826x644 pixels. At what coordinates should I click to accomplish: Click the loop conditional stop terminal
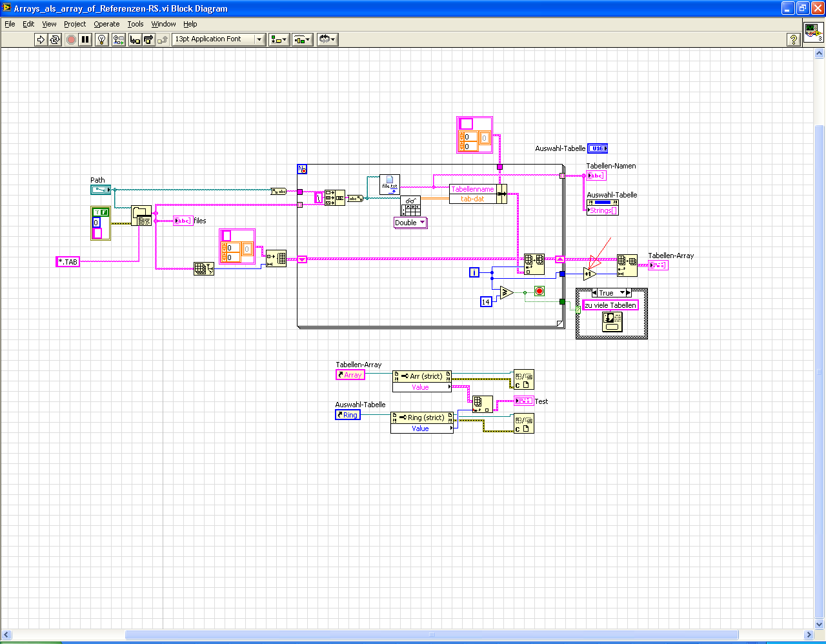[x=539, y=291]
